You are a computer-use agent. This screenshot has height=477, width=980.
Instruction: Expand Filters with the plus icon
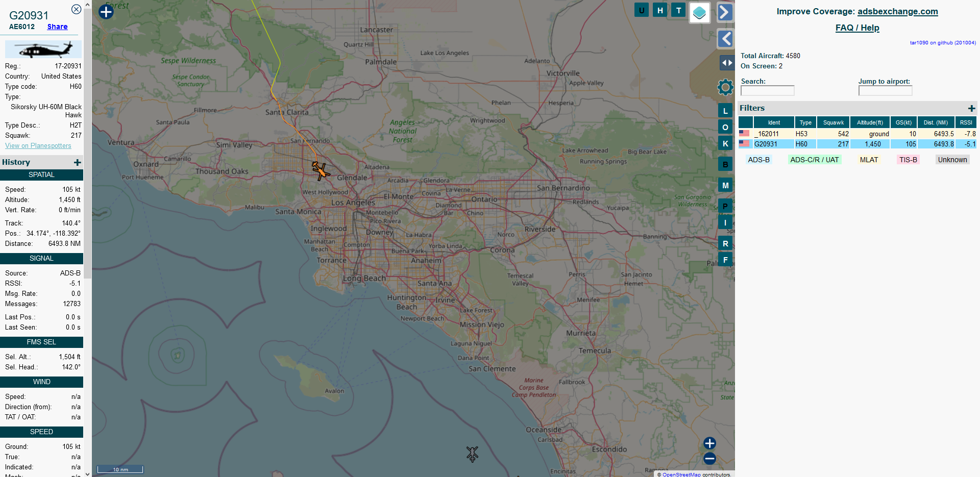[x=971, y=108]
